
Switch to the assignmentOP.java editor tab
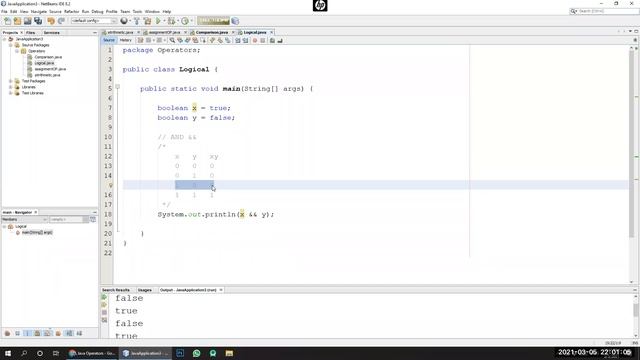[x=164, y=32]
